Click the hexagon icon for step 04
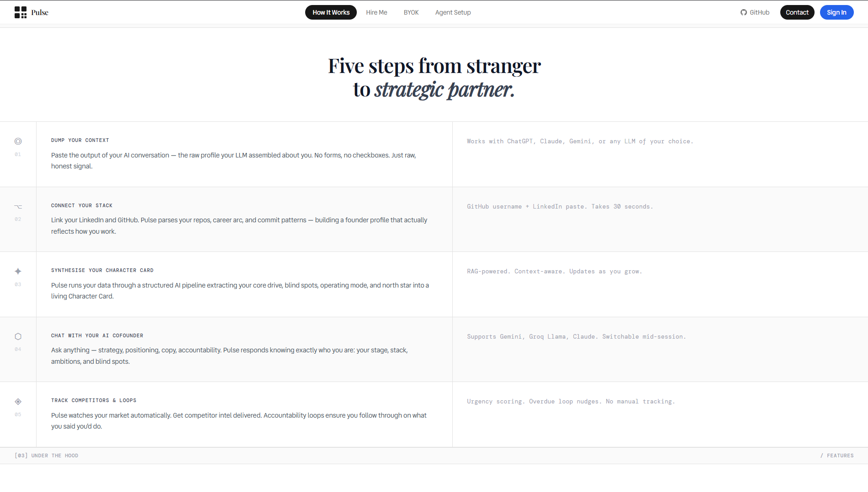868x492 pixels. pos(18,336)
